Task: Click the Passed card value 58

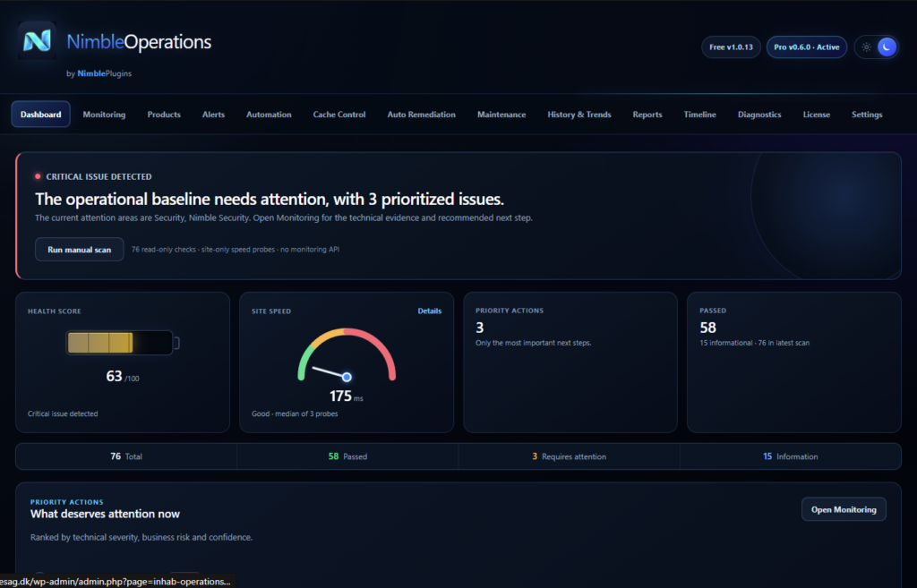Action: (707, 328)
